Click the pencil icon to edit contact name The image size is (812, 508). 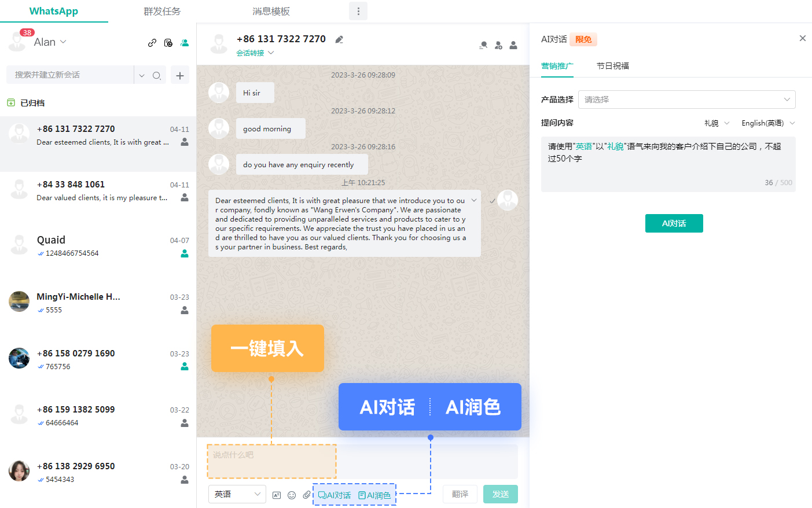(339, 39)
